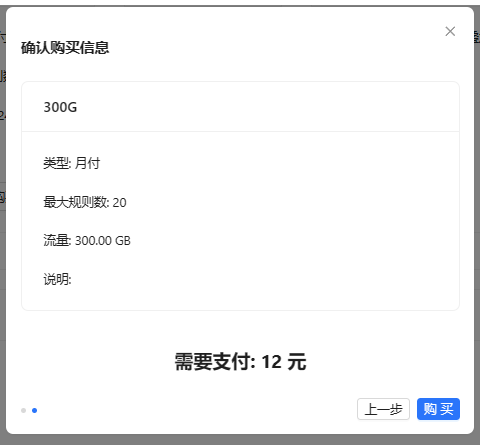Click the 月付 value text
Viewport: 480px width, 445px height.
click(x=87, y=163)
